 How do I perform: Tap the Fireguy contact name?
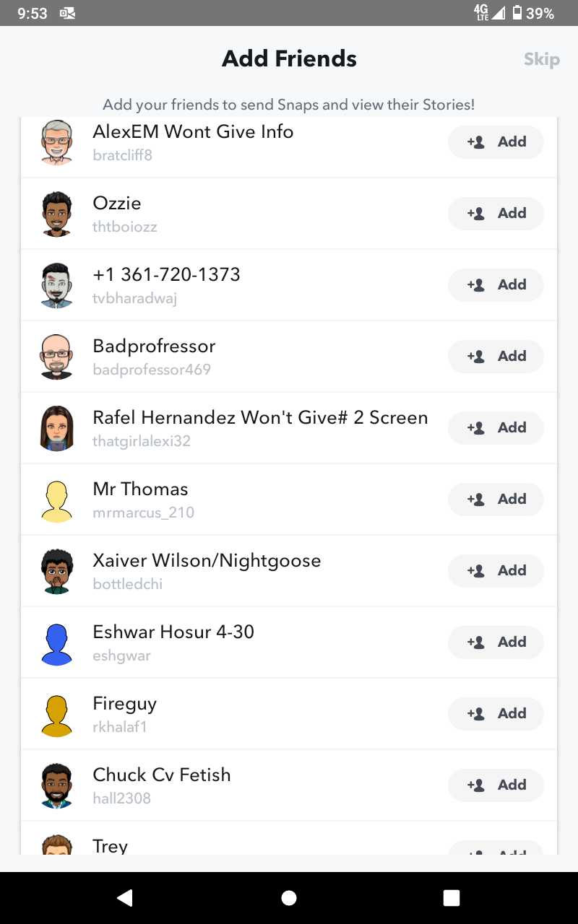[x=124, y=704]
